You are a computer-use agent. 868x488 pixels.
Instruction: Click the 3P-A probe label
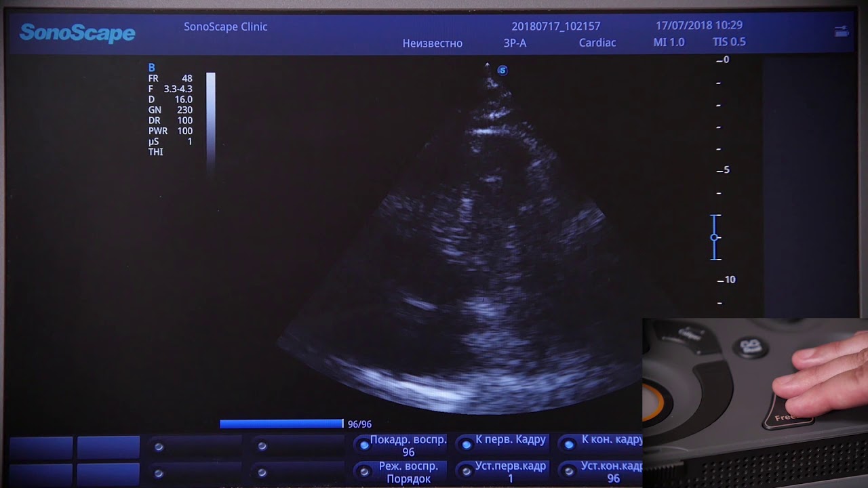[x=515, y=43]
